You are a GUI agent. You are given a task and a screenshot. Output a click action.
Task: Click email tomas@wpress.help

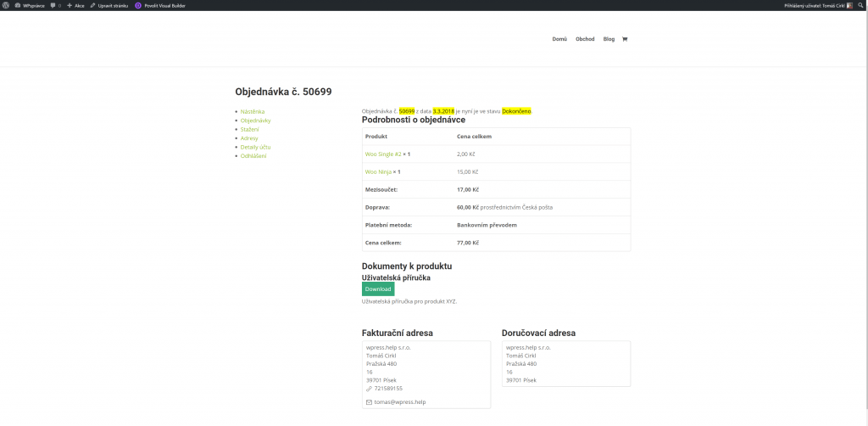pyautogui.click(x=400, y=402)
